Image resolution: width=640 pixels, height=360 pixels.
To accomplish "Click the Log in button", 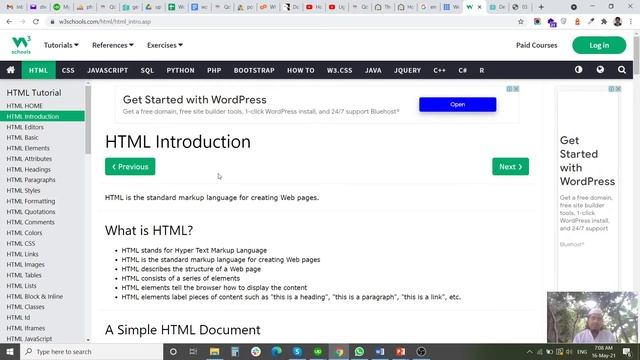I will 599,45.
